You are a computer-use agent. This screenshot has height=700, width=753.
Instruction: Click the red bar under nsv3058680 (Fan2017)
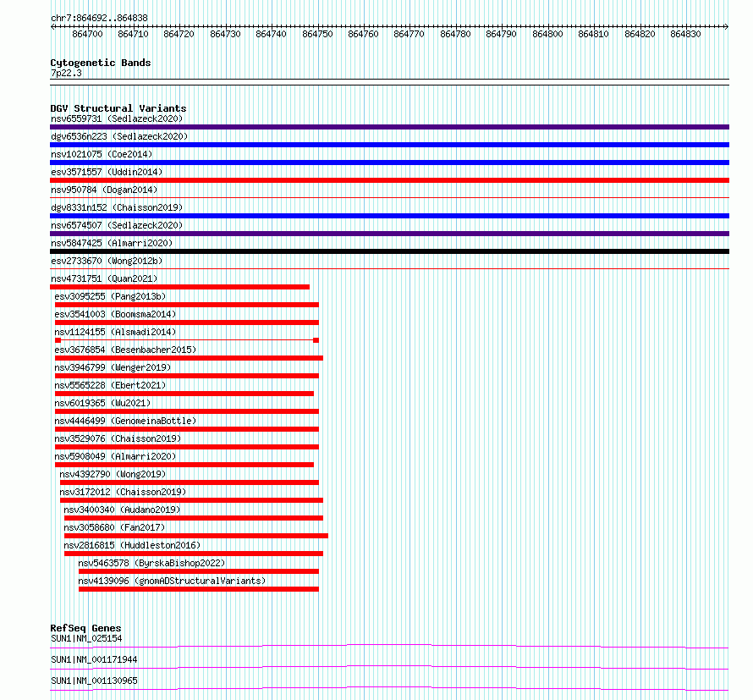point(196,536)
